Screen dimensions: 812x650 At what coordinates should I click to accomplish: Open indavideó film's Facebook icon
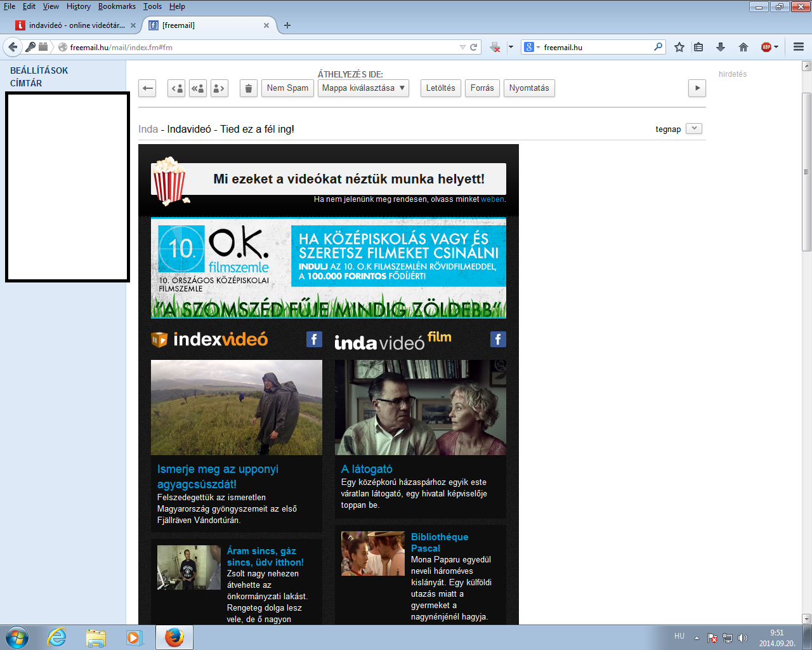click(x=498, y=339)
